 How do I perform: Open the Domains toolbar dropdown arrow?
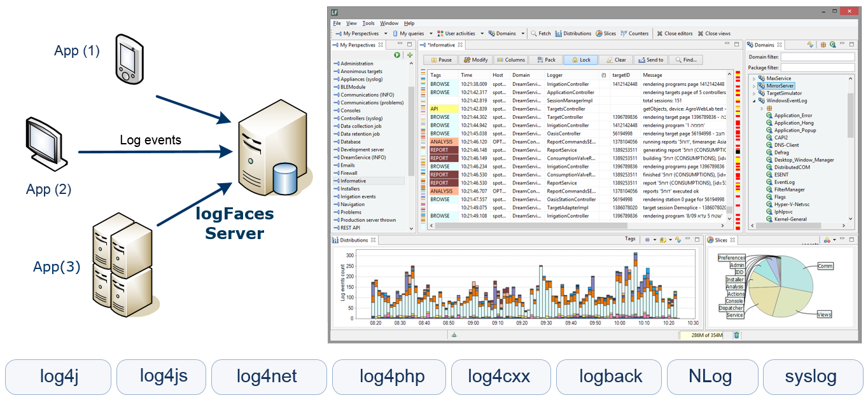click(522, 34)
